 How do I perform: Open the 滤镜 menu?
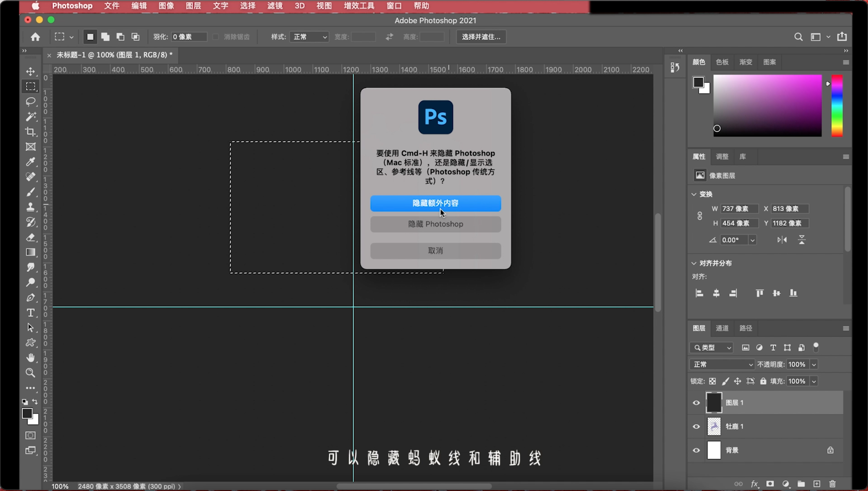pyautogui.click(x=275, y=6)
